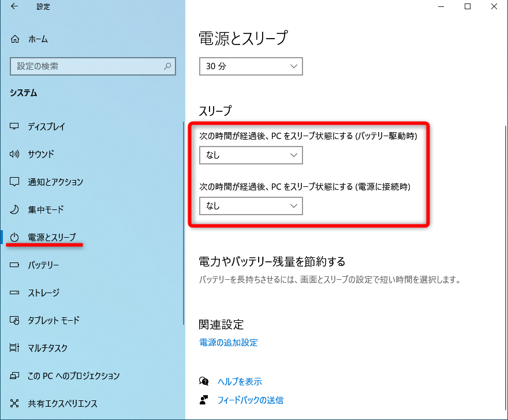
Task: Select ストレージ in the sidebar
Action: [x=44, y=292]
